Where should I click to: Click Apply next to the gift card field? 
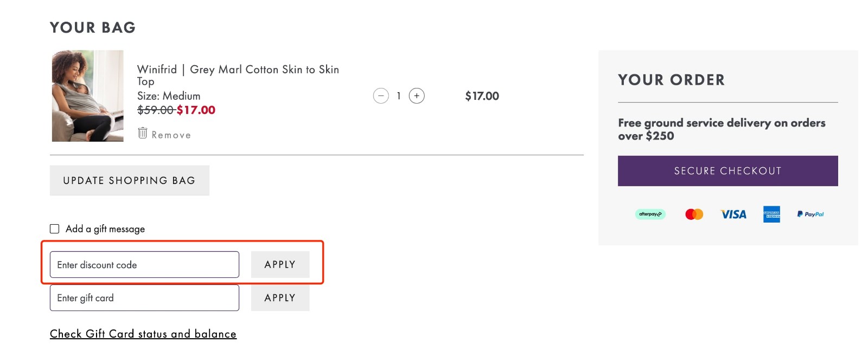tap(280, 297)
